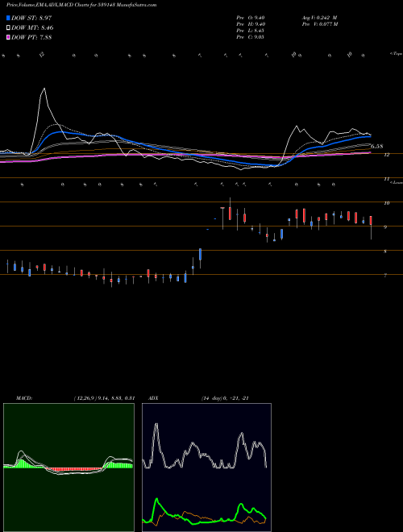Click the price axis label 12
Screen dimensions: 403x532
[x=386, y=155]
